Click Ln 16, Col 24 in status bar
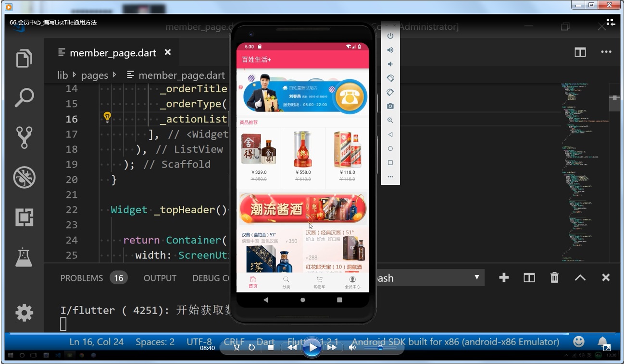 click(97, 342)
